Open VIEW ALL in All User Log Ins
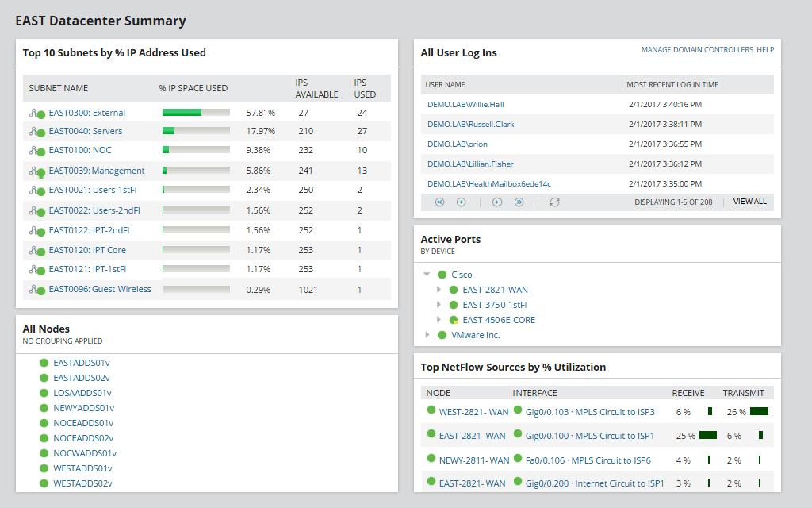812x508 pixels. pyautogui.click(x=749, y=202)
